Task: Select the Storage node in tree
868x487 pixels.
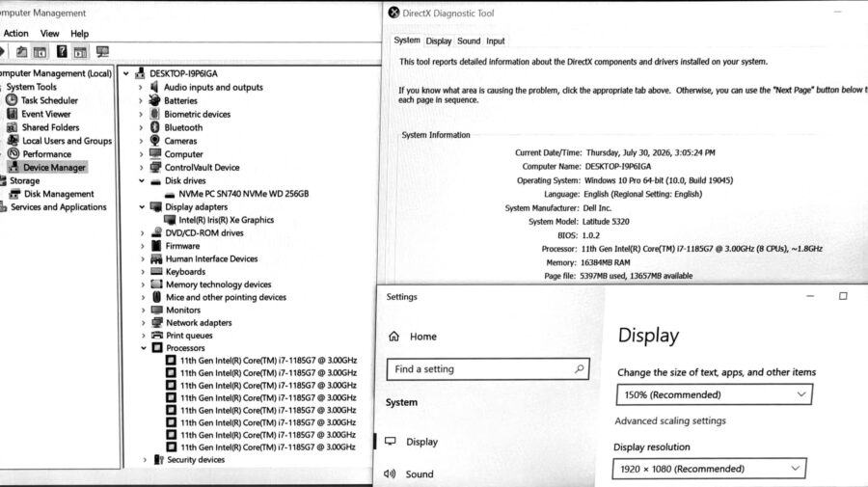Action: [x=25, y=180]
